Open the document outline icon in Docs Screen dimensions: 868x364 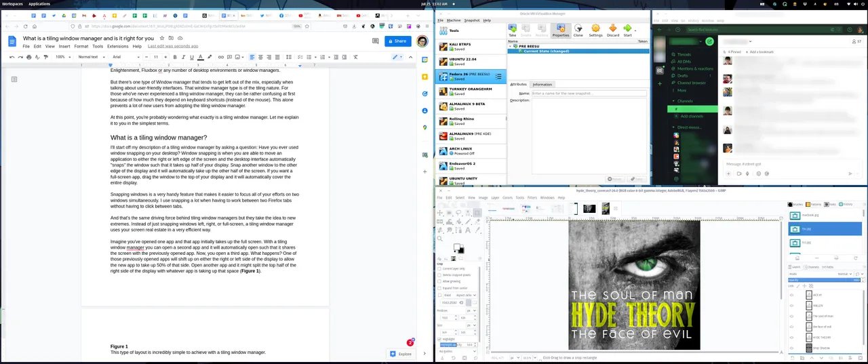14,79
